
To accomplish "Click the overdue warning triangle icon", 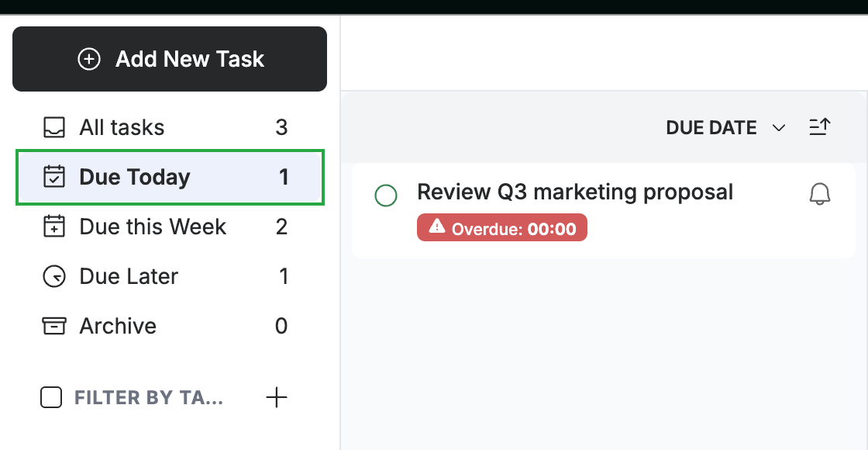I will [437, 226].
